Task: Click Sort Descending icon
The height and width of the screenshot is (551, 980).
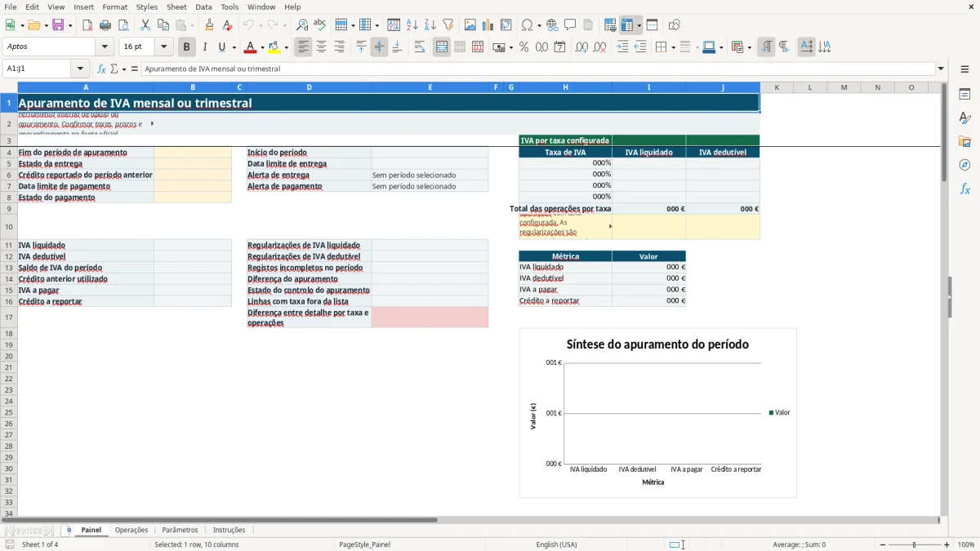Action: click(x=430, y=25)
